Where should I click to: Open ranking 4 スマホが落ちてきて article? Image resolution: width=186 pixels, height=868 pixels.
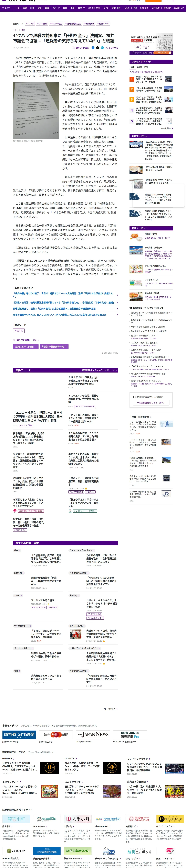149,110
